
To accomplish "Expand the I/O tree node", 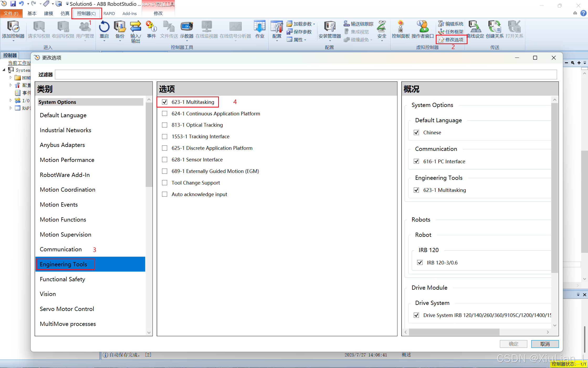I will [10, 100].
